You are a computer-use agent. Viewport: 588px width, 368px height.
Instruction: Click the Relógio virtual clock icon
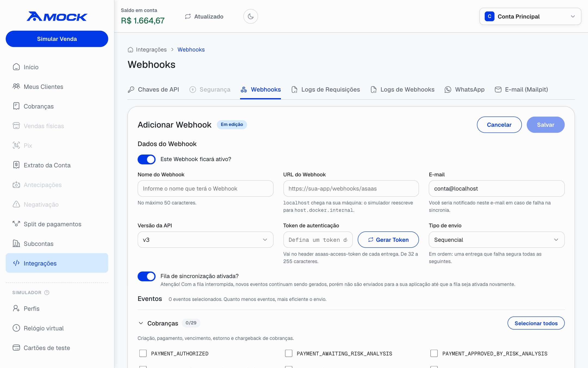point(16,328)
